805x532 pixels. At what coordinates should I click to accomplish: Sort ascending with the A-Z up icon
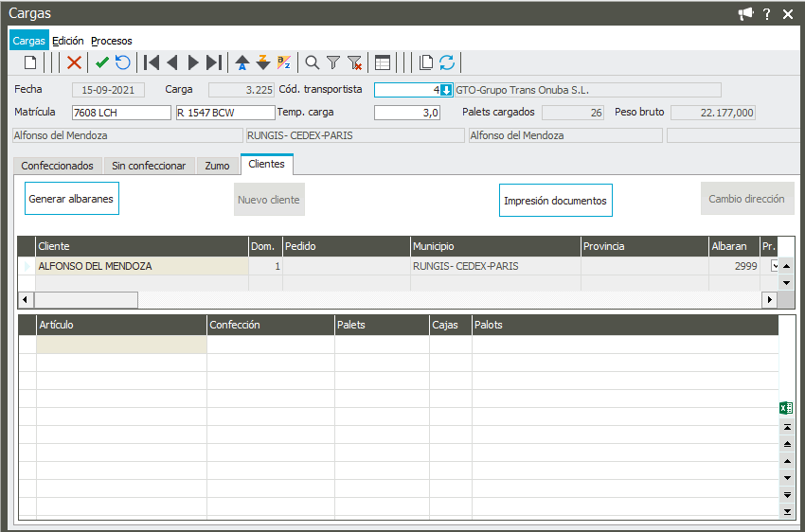(x=241, y=63)
